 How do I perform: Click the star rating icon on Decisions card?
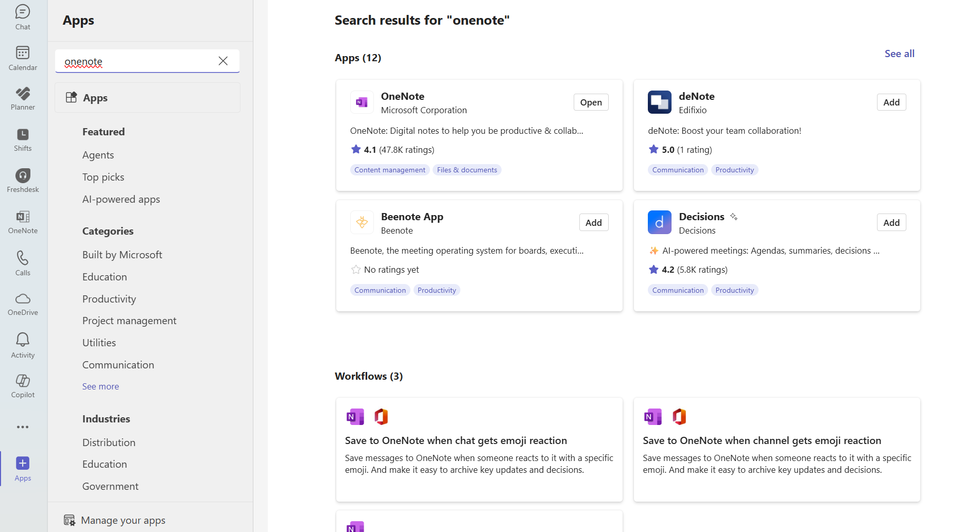pos(654,269)
